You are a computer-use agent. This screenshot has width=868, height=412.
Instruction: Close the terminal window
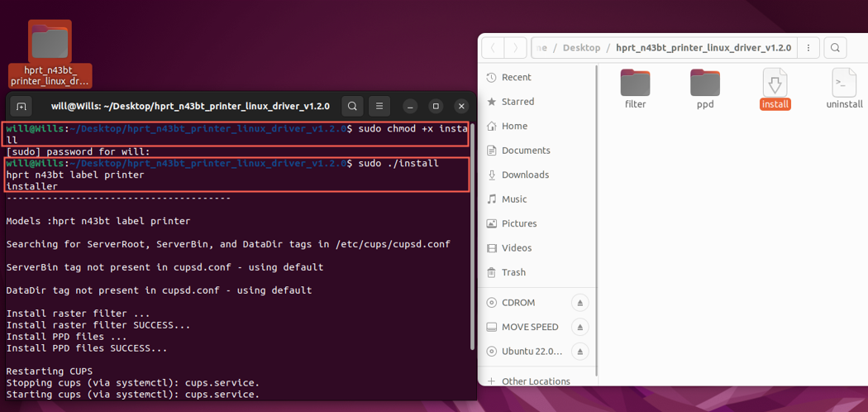(x=461, y=106)
